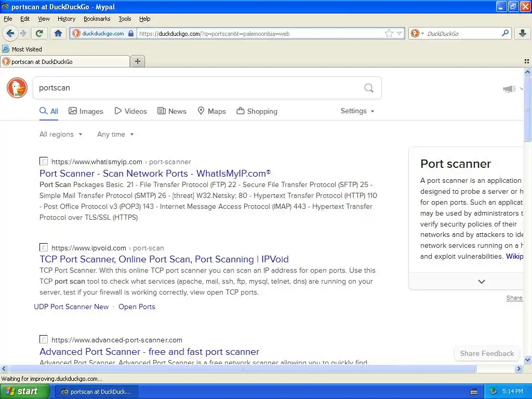The width and height of the screenshot is (532, 399).
Task: Open the Edit menu
Action: click(25, 19)
